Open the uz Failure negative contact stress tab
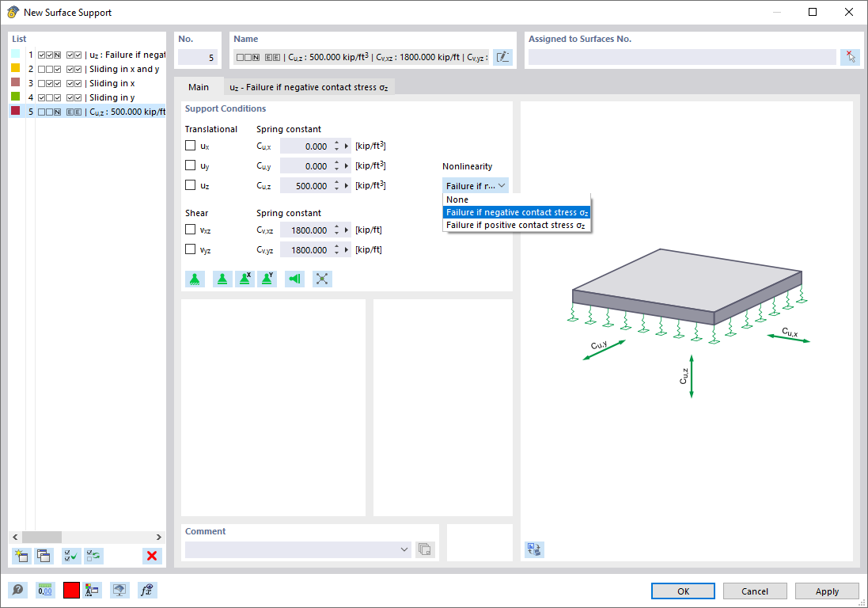The image size is (868, 608). coord(309,87)
